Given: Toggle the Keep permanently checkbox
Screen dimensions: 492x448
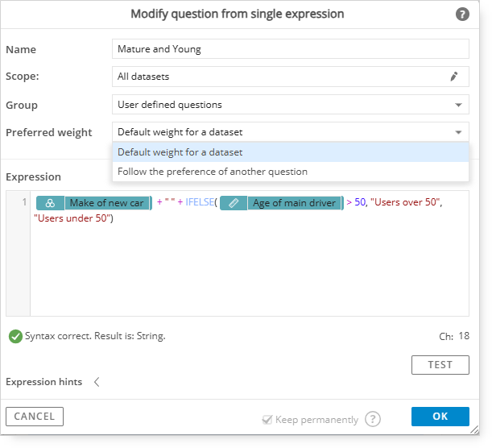Looking at the screenshot, I should click(x=267, y=420).
